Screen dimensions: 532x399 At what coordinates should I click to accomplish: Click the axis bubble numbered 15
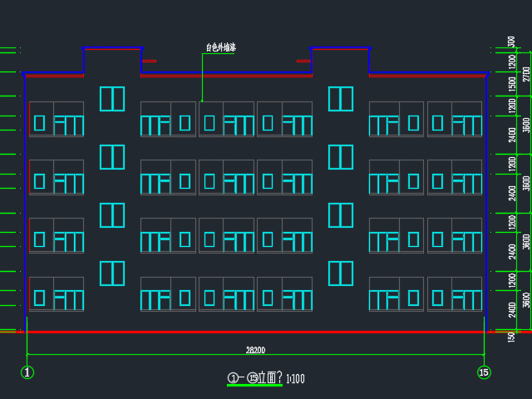click(x=484, y=372)
